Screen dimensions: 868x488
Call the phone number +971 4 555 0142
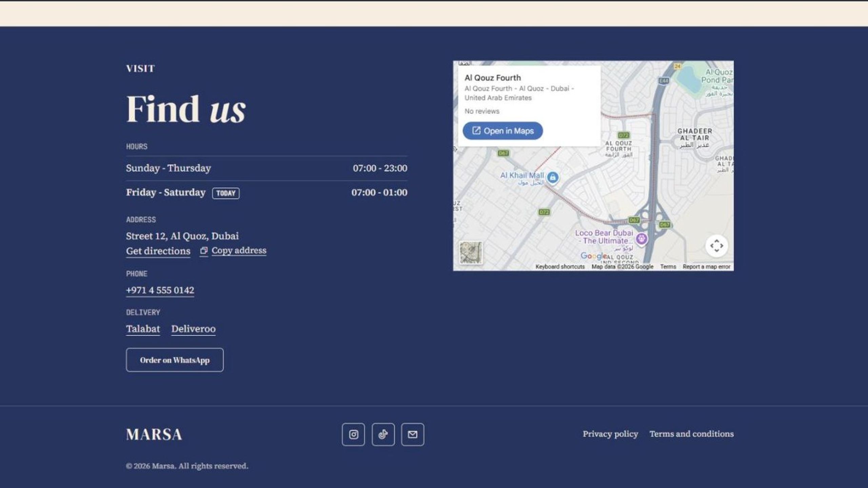[x=160, y=290]
